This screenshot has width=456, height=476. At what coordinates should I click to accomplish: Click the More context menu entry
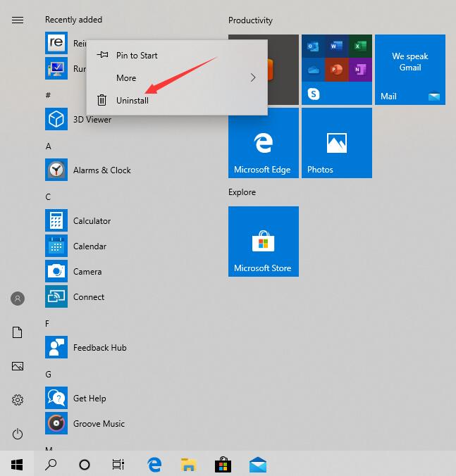point(177,77)
